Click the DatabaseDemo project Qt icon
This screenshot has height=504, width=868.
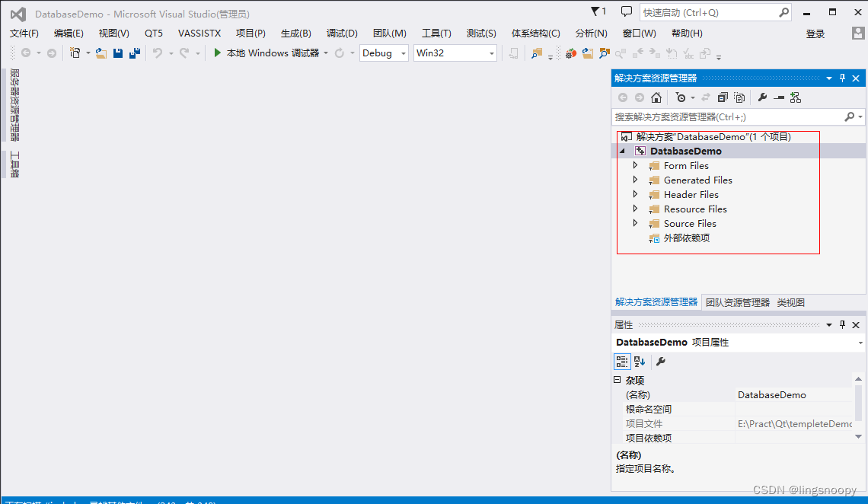640,151
